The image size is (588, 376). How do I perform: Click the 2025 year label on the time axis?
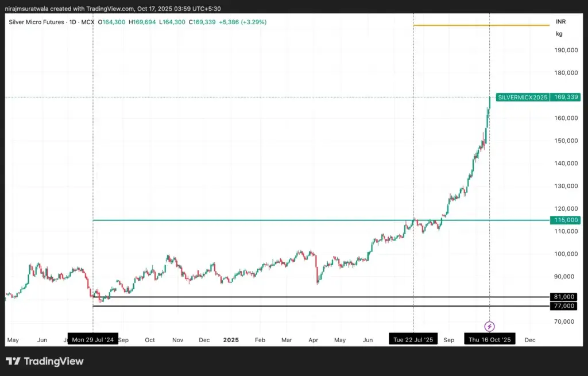[231, 340]
